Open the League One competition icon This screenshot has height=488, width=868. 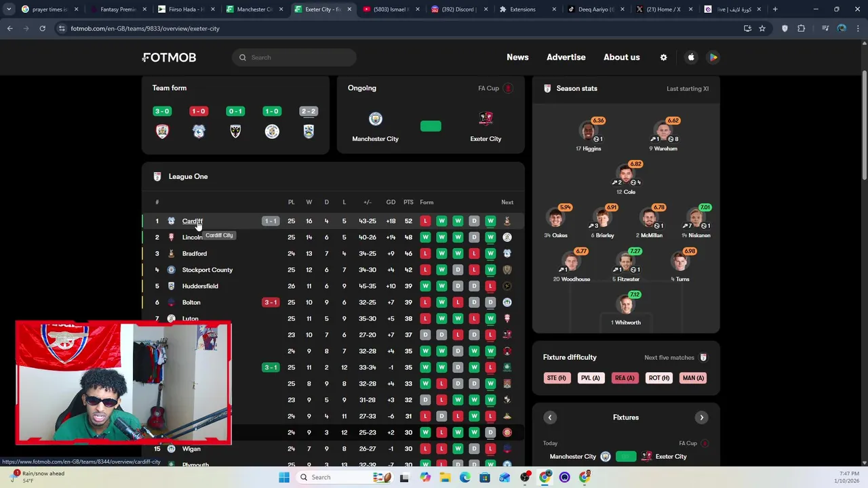click(x=157, y=177)
